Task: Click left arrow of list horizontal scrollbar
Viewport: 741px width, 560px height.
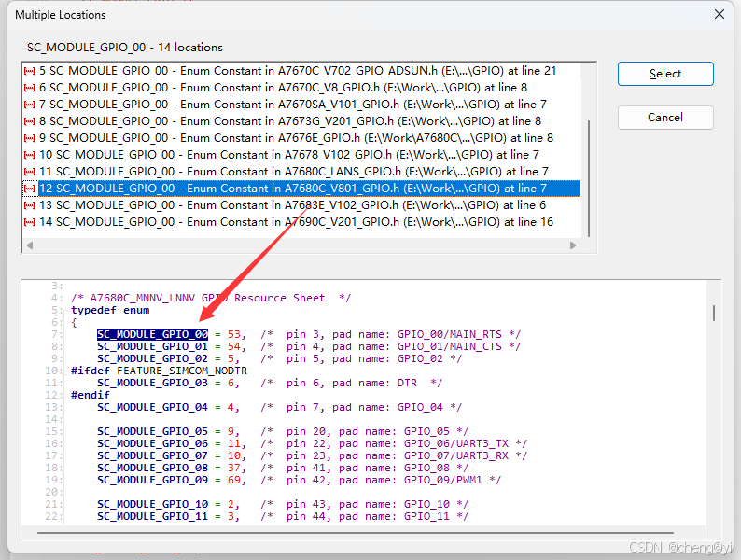Action: pyautogui.click(x=30, y=245)
